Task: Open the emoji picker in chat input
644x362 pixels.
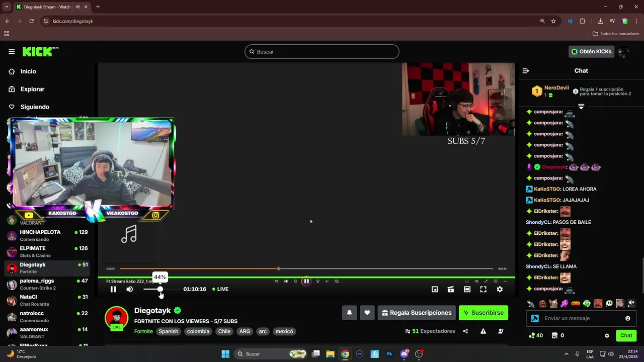Action: click(x=627, y=318)
